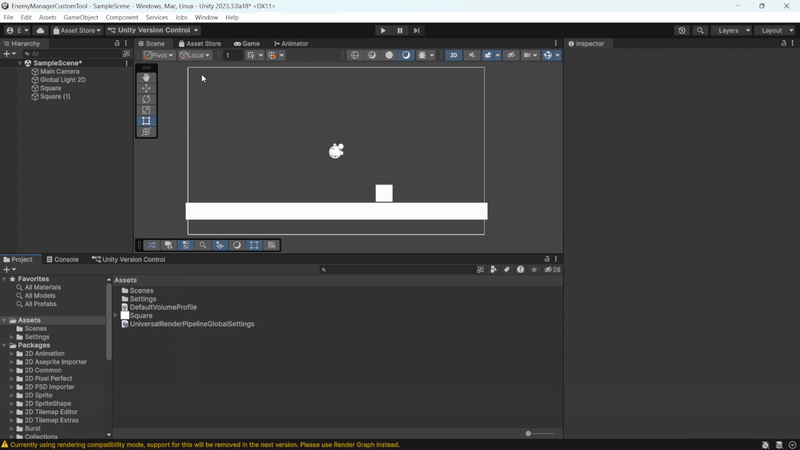Open the Pivot mode dropdown
This screenshot has height=450, width=800.
tap(159, 55)
